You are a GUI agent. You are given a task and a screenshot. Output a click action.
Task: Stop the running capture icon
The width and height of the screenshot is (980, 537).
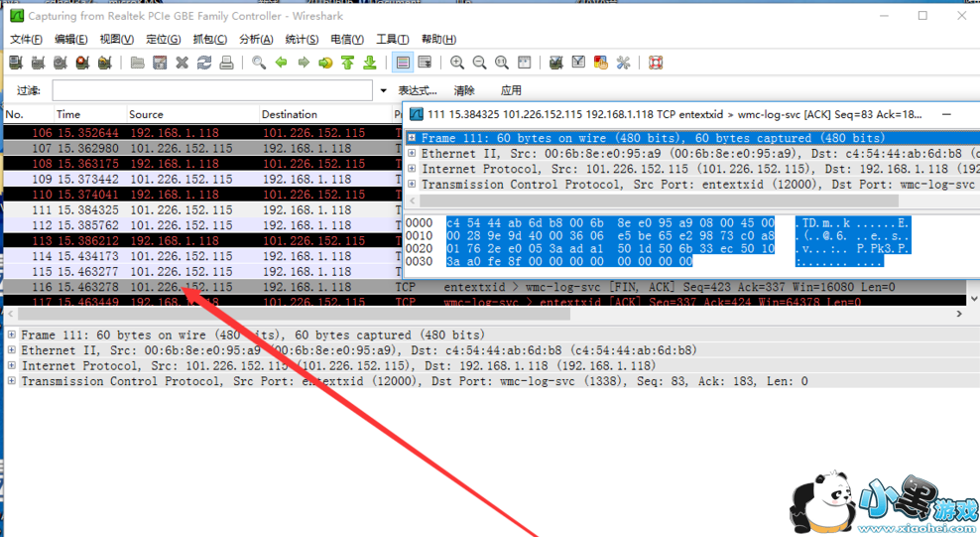coord(82,63)
